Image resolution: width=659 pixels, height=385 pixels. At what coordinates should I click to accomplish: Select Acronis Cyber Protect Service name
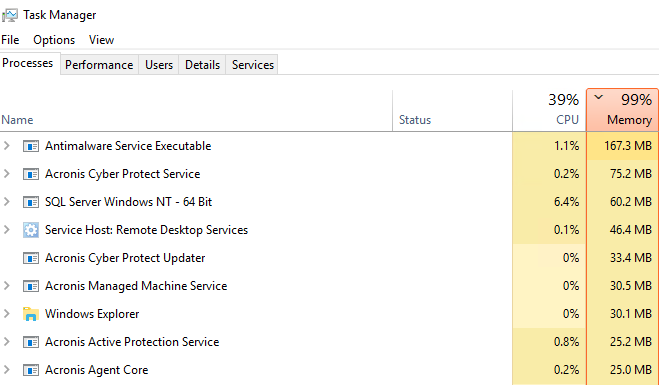[123, 174]
